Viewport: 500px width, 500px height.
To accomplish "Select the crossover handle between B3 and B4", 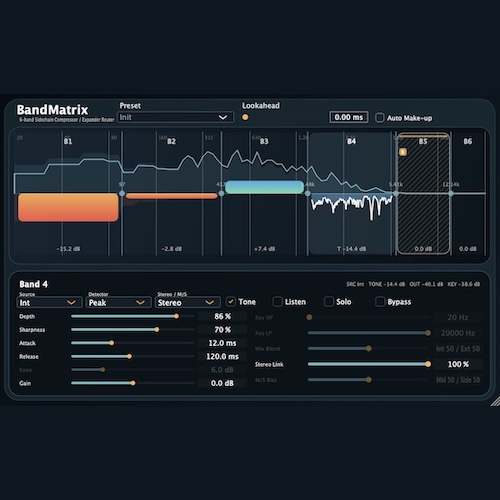I will (x=307, y=193).
